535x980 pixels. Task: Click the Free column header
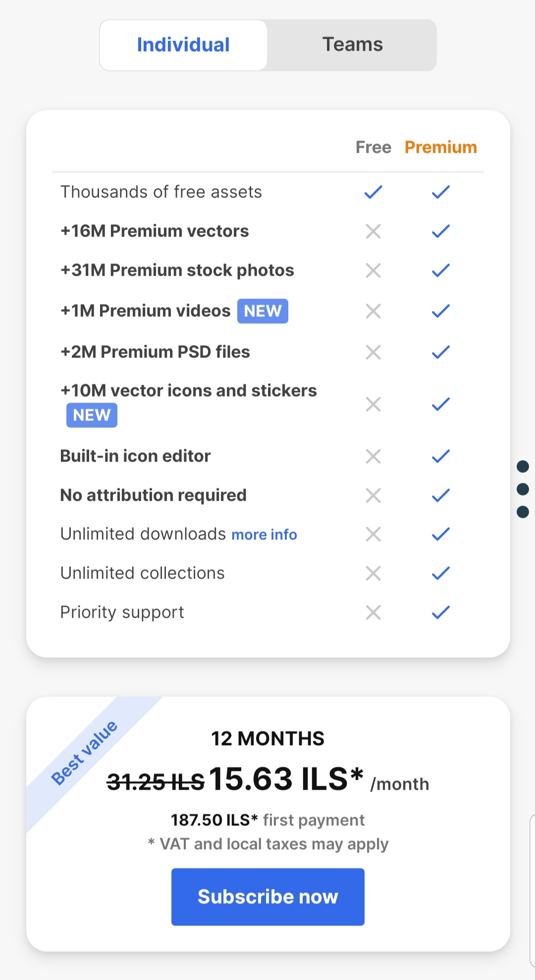pyautogui.click(x=373, y=147)
